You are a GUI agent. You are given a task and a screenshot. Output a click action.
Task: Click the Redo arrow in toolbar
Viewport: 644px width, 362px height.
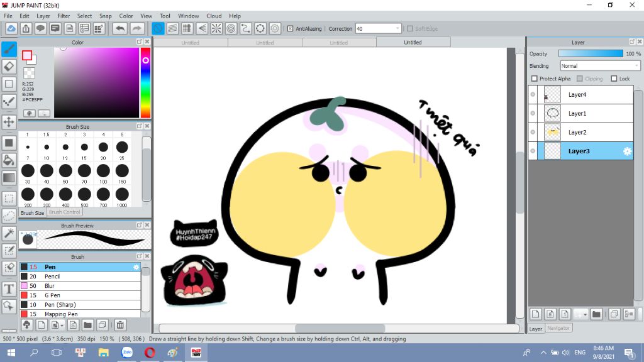(x=137, y=28)
